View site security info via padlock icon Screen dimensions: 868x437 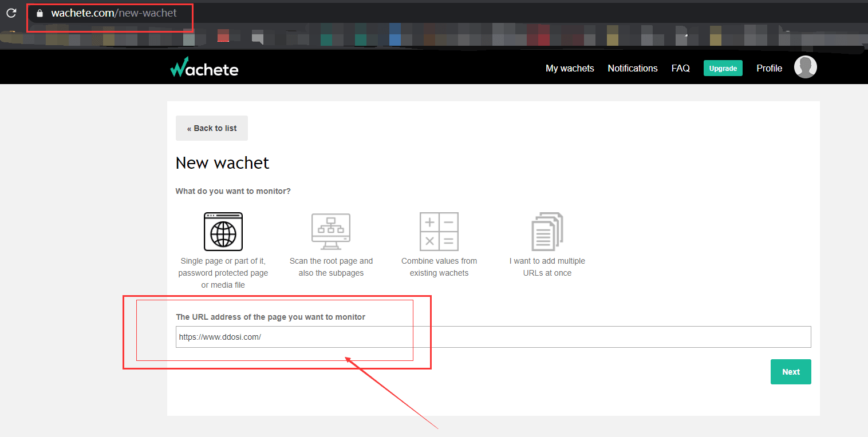40,13
